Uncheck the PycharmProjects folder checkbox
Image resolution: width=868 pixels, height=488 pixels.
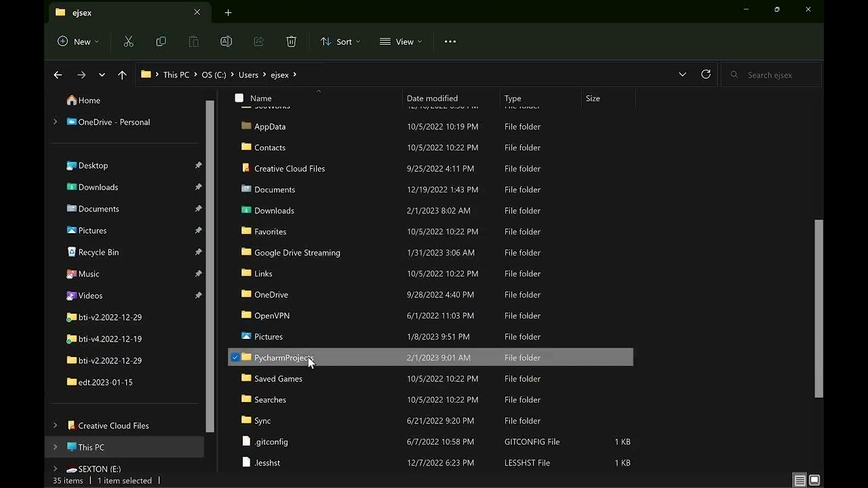coord(235,357)
